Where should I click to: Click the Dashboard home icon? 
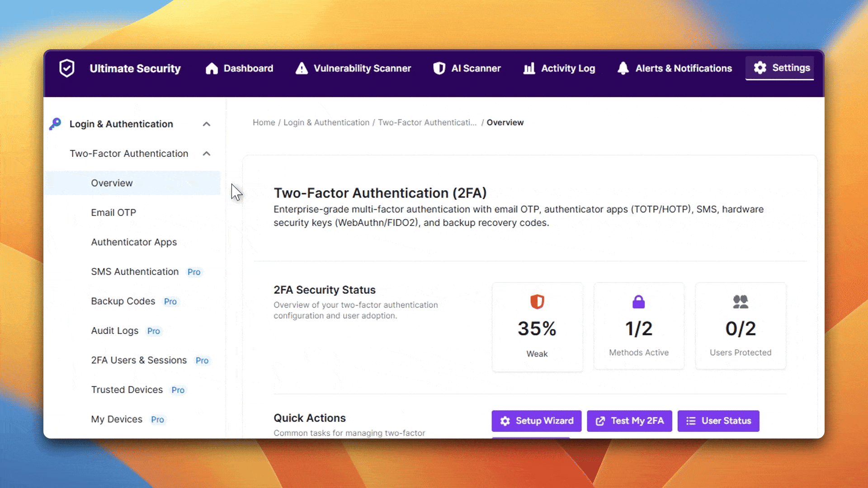[212, 68]
